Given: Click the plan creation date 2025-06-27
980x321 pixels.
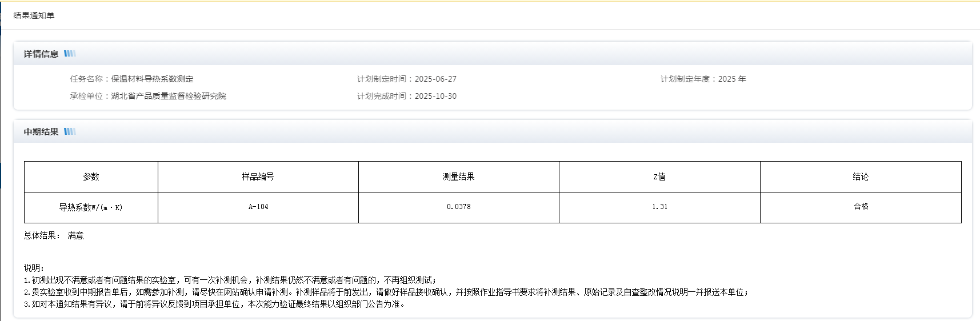Looking at the screenshot, I should click(x=435, y=79).
